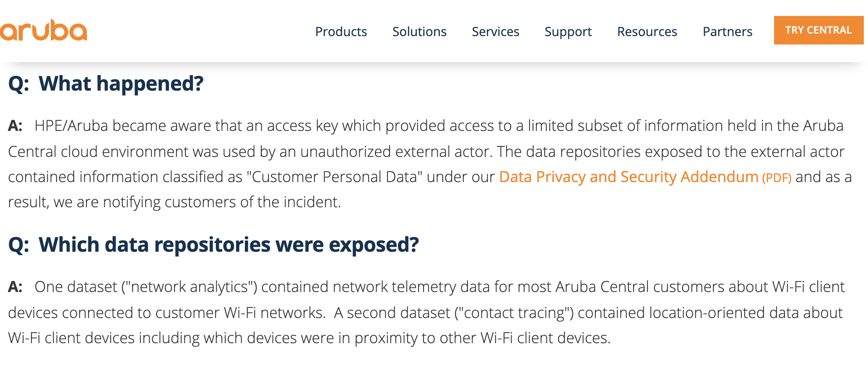The height and width of the screenshot is (365, 868).
Task: Click the 'Q:' before 'What happened?'
Action: [19, 84]
